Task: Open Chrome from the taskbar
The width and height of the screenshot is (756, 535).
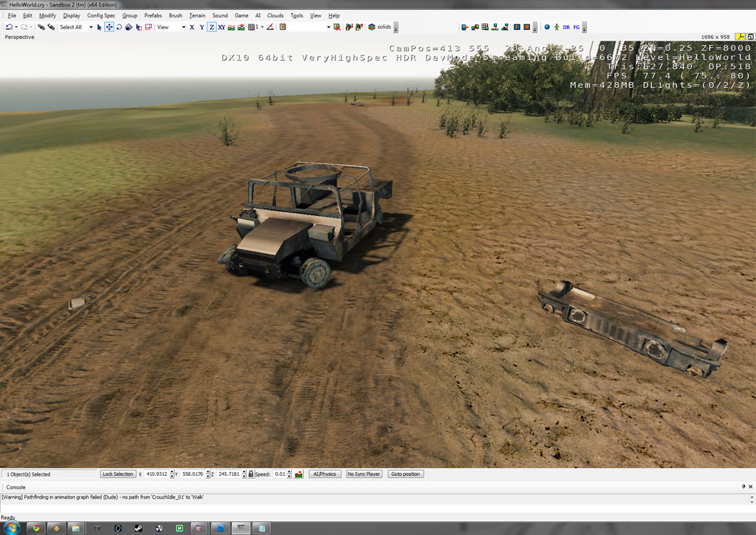Action: (36, 529)
